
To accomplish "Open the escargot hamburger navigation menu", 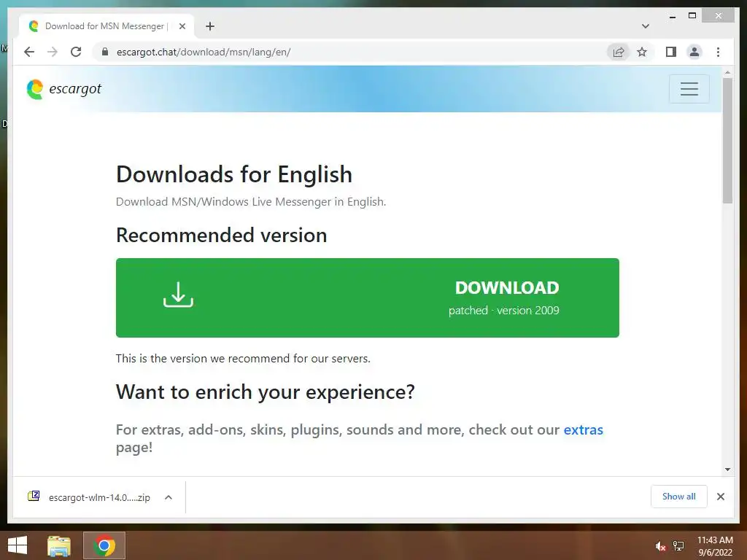I will click(x=689, y=89).
